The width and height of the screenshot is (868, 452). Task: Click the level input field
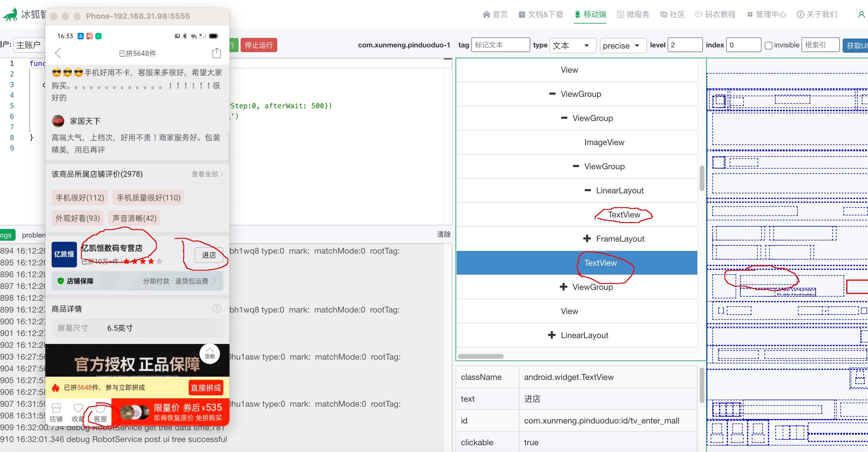tap(685, 45)
